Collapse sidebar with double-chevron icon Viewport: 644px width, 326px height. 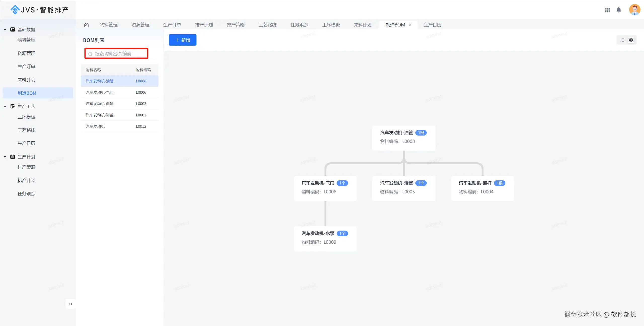coord(70,304)
